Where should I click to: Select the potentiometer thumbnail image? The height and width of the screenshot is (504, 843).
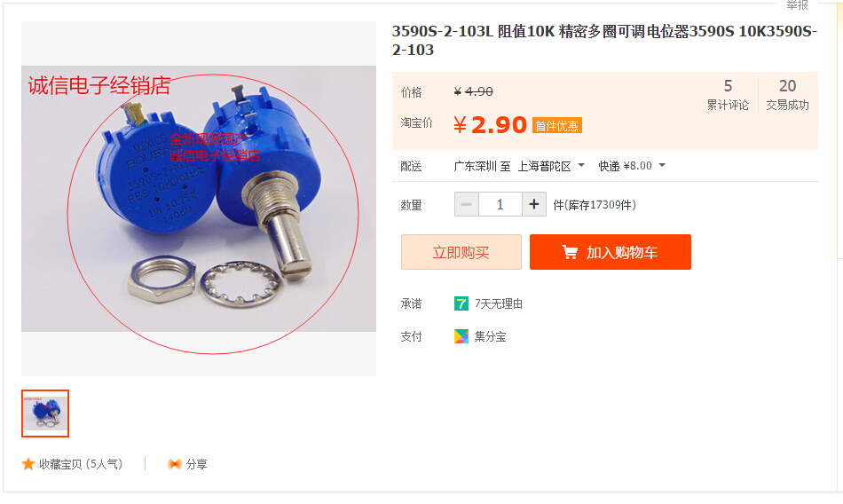click(x=45, y=413)
